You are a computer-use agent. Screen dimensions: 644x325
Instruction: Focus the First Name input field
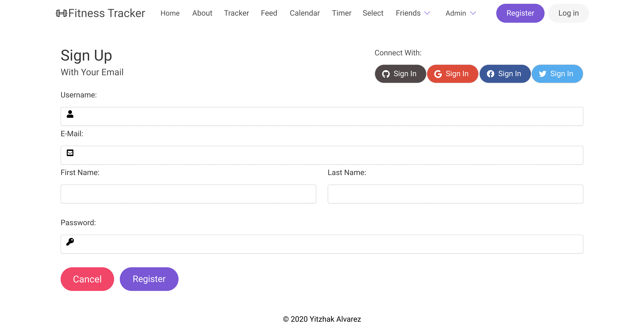coord(188,194)
